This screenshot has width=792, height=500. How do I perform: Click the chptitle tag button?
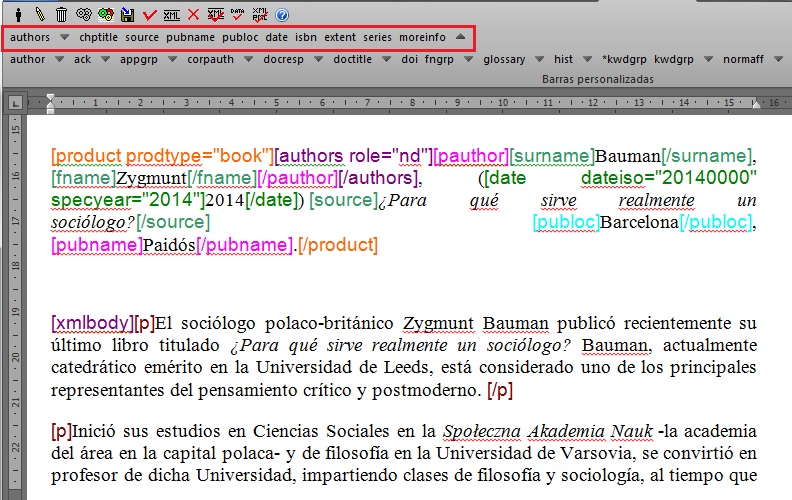pos(98,38)
